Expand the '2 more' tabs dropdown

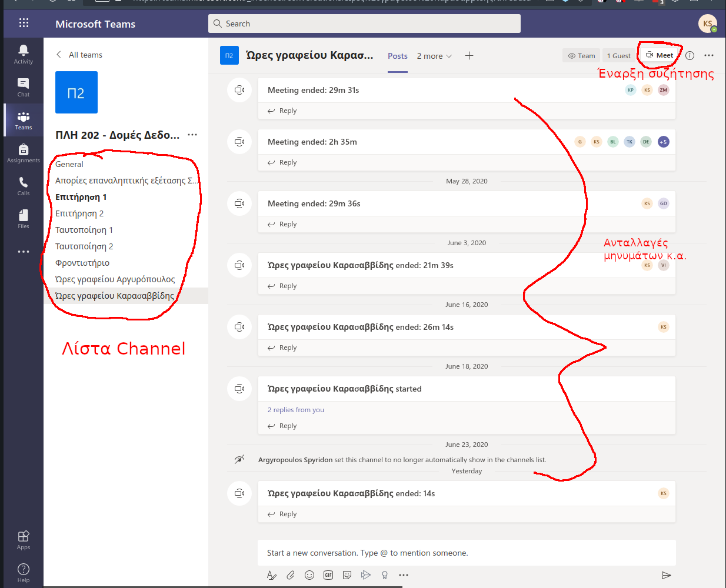434,56
